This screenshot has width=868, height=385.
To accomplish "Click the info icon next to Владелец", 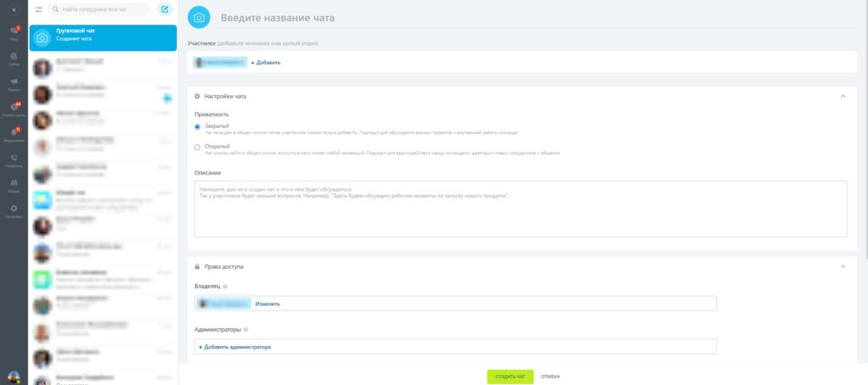I will pyautogui.click(x=225, y=287).
